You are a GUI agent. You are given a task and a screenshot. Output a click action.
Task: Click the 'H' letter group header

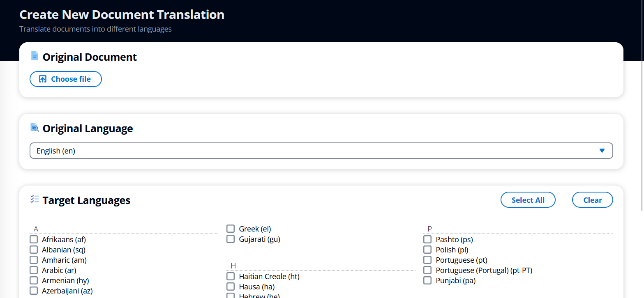pos(233,266)
